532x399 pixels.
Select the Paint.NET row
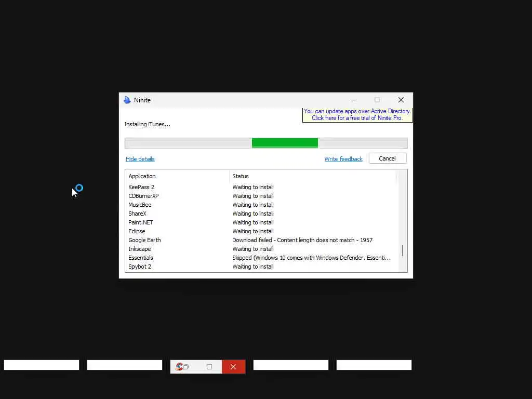262,222
